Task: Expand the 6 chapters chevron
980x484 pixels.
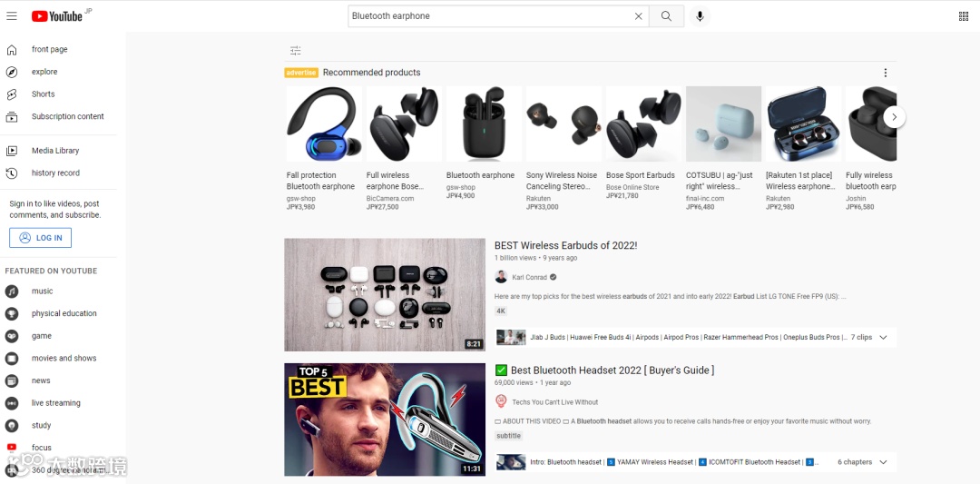Action: [x=883, y=462]
